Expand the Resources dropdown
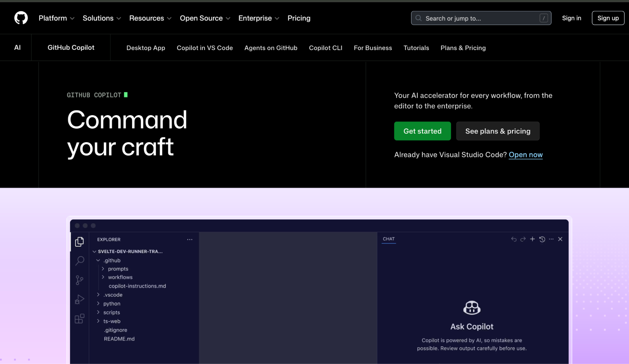629x364 pixels. [150, 18]
